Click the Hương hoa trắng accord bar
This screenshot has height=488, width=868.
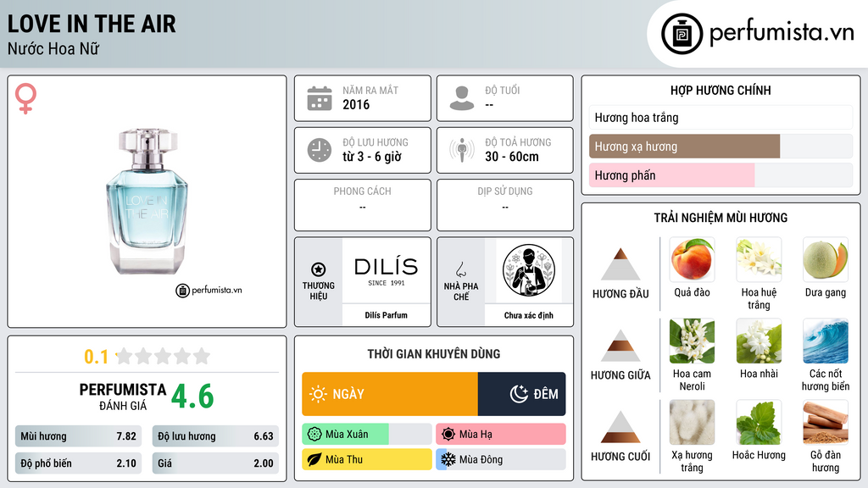pyautogui.click(x=721, y=117)
